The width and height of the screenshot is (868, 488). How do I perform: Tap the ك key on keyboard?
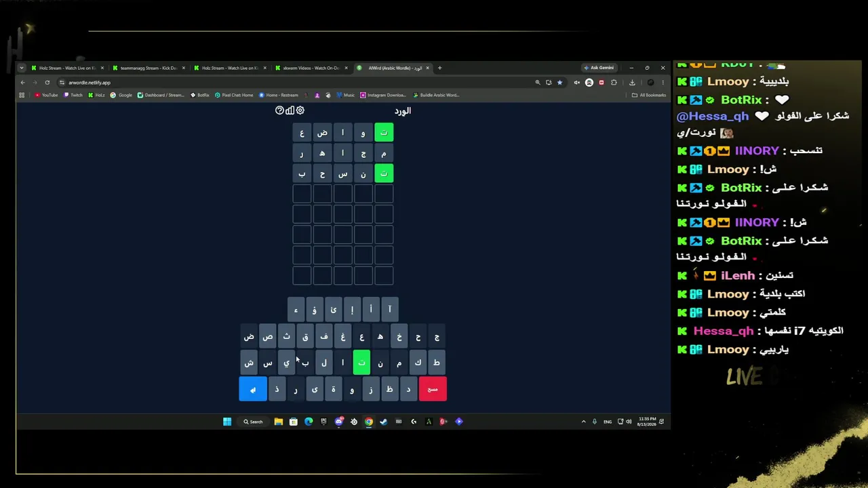(418, 363)
